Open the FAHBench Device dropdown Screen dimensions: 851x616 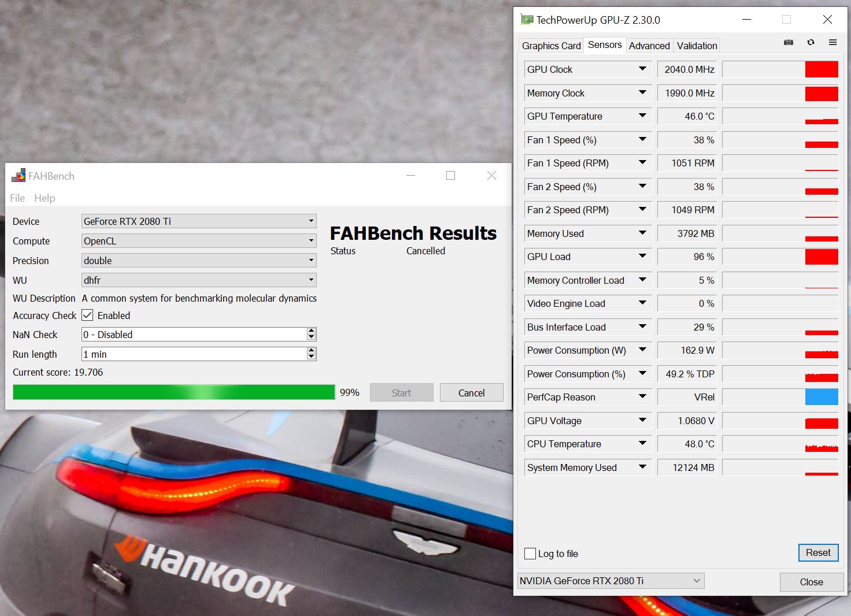tap(199, 221)
